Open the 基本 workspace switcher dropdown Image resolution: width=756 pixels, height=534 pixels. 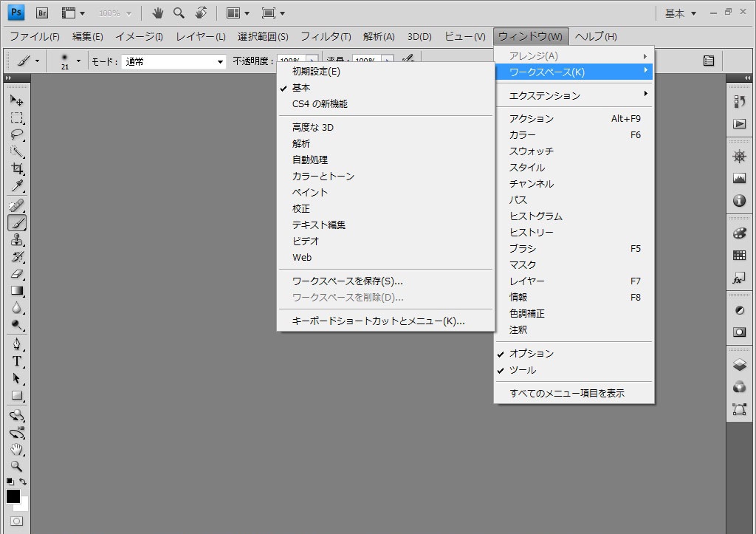tap(680, 13)
